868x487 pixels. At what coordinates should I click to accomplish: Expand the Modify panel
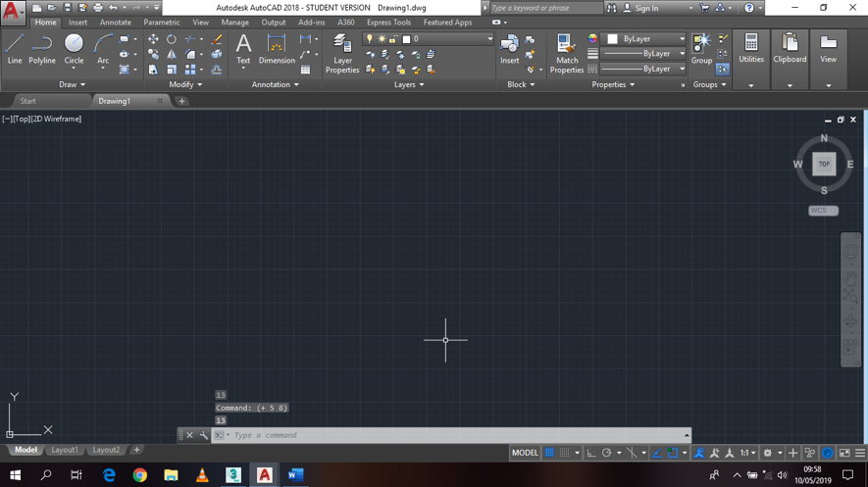[185, 84]
